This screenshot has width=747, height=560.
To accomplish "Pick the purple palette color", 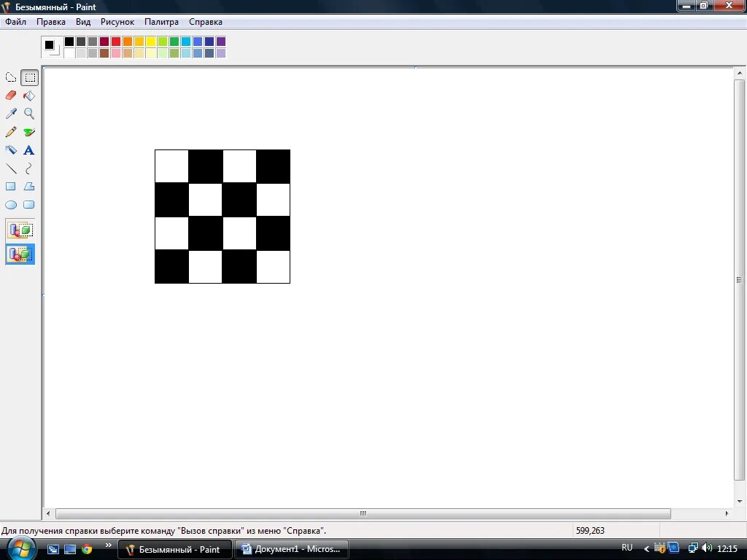I will tap(221, 42).
